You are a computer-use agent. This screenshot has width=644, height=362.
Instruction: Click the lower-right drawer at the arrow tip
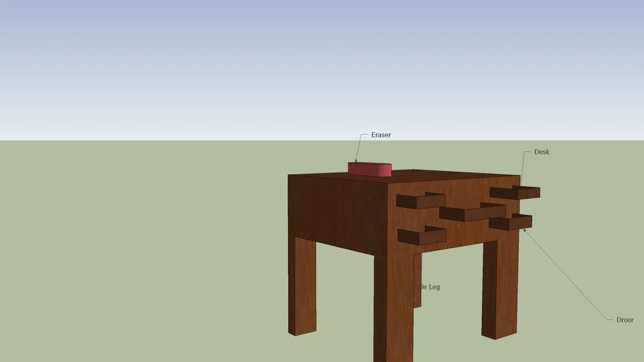tap(510, 223)
